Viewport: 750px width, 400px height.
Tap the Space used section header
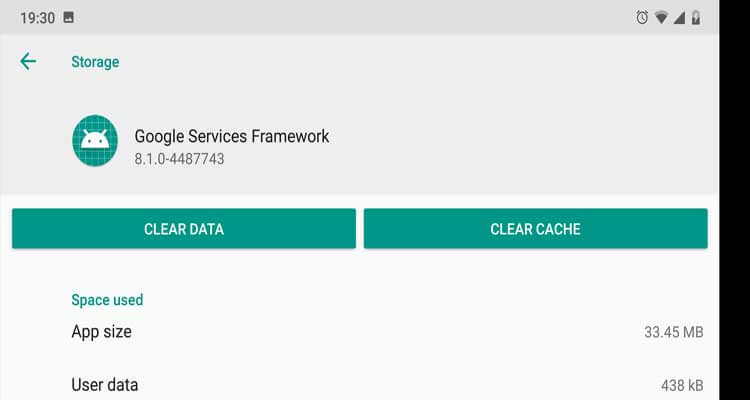tap(107, 299)
